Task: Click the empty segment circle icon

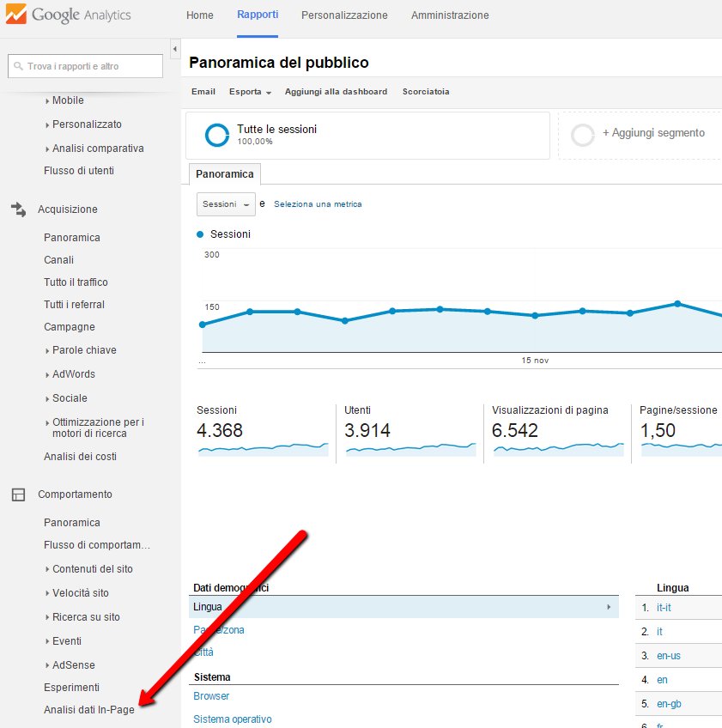Action: point(583,135)
